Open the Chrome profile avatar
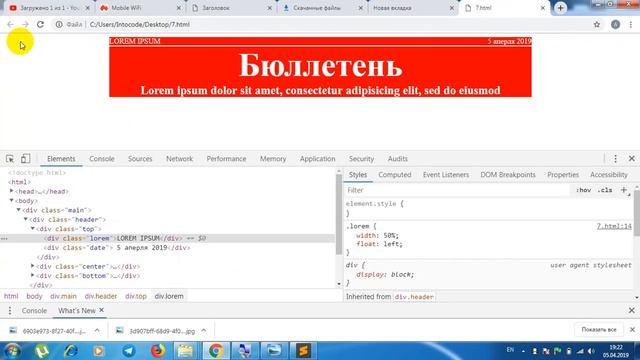Screen dimensions: 640x360 click(616, 24)
